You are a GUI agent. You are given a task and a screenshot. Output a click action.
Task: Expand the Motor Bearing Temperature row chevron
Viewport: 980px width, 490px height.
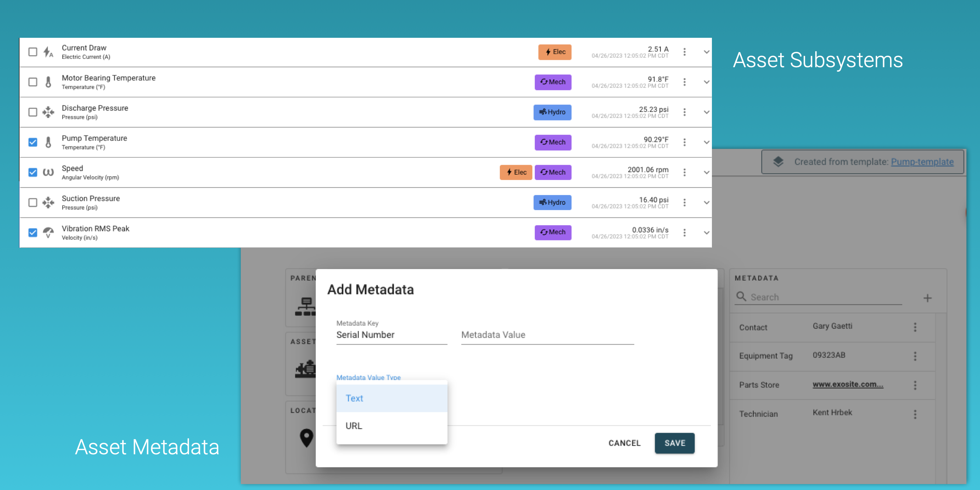[706, 82]
